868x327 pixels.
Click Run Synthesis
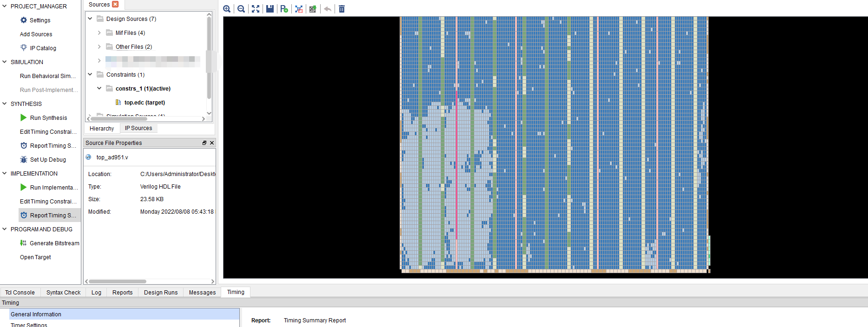pos(48,118)
